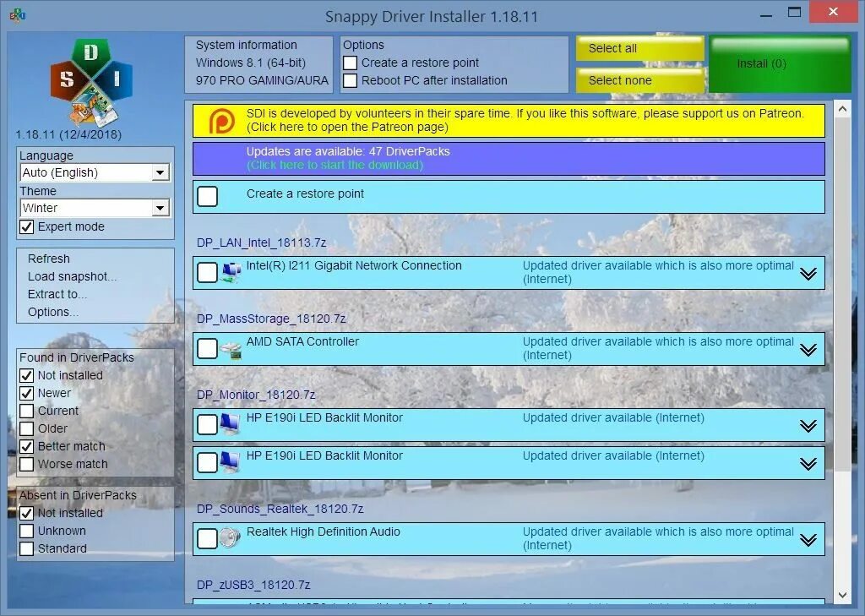Image resolution: width=865 pixels, height=616 pixels.
Task: Expand Realtek High Definition Audio details
Action: tap(808, 540)
